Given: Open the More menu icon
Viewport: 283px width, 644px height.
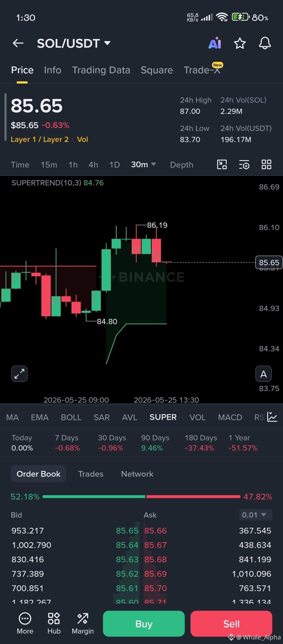Looking at the screenshot, I should 25,624.
